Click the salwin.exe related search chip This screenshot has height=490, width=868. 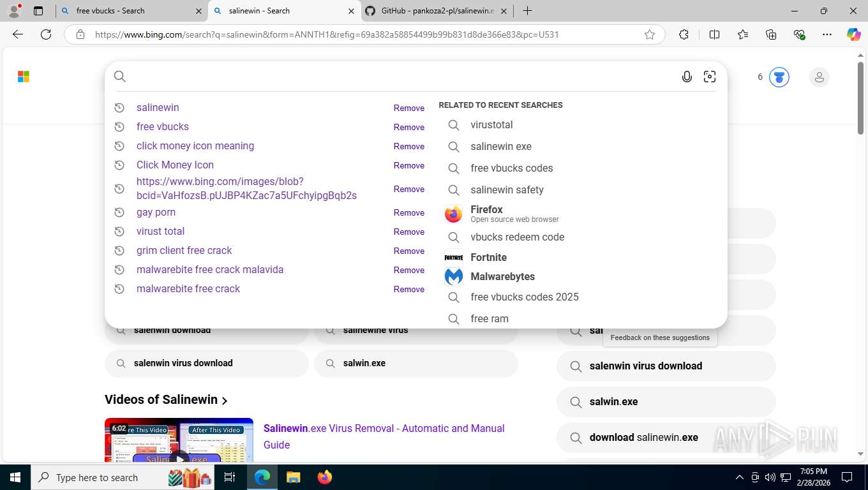416,364
